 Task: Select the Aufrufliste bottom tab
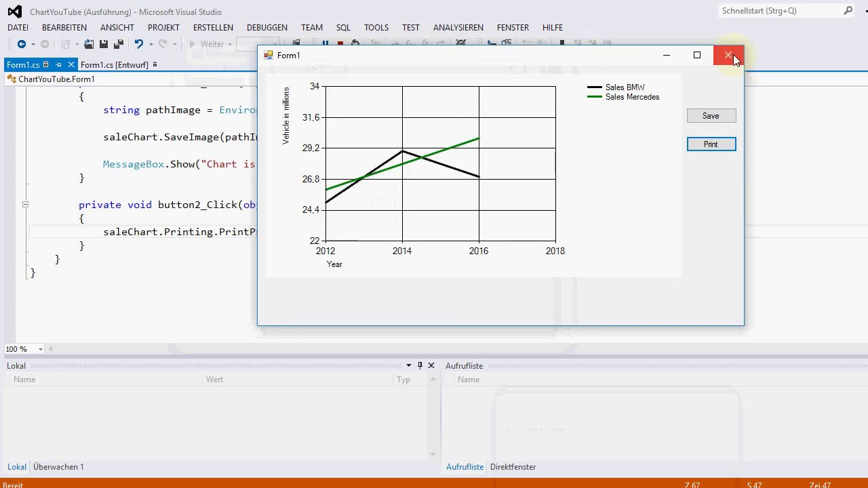(465, 467)
